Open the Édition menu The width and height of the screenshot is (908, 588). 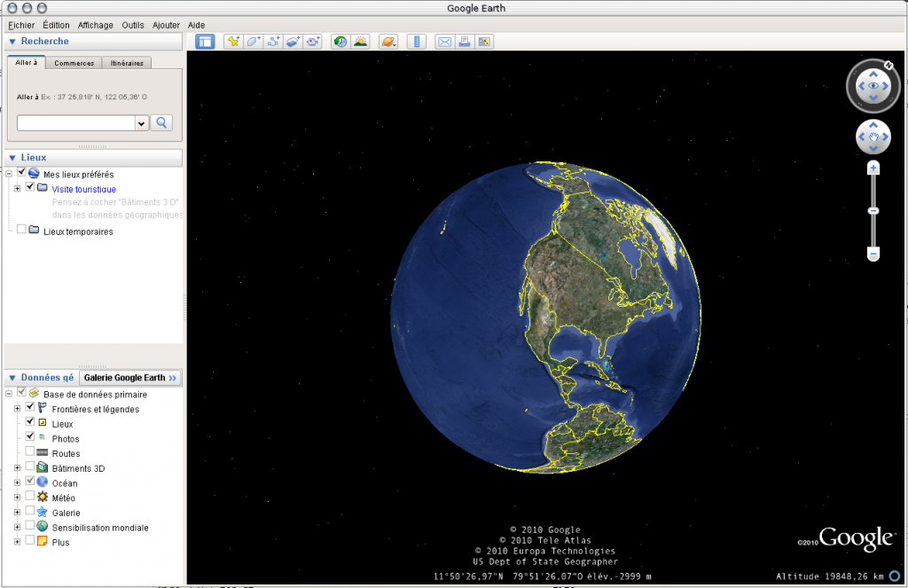pyautogui.click(x=56, y=25)
